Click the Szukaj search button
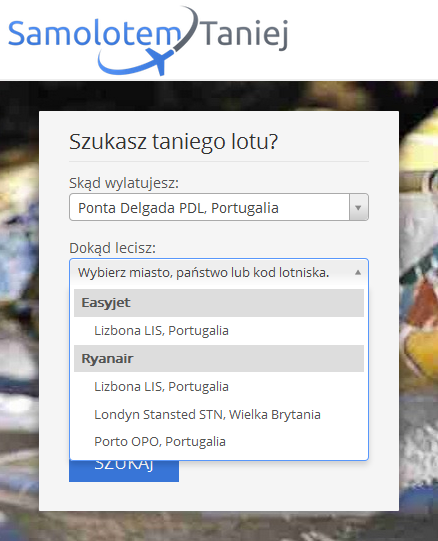Viewport: 438px width, 541px height. click(x=124, y=471)
